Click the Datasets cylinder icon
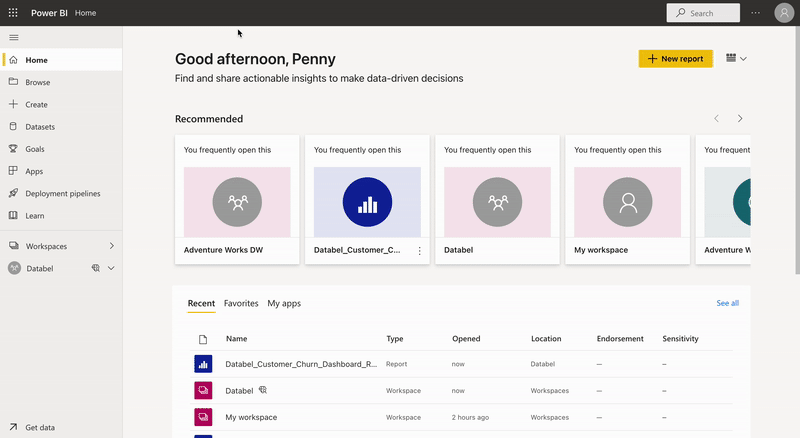800x438 pixels. [x=13, y=126]
